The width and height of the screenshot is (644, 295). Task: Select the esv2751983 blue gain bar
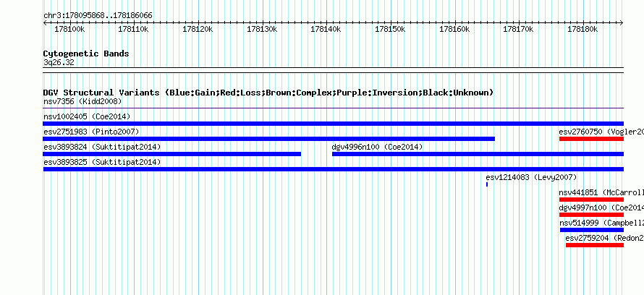(269, 139)
